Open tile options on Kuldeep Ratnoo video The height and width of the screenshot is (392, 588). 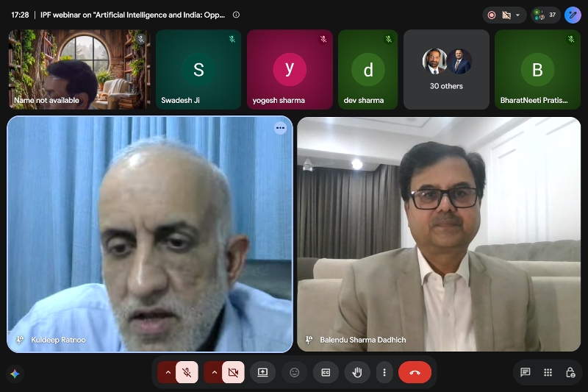280,128
